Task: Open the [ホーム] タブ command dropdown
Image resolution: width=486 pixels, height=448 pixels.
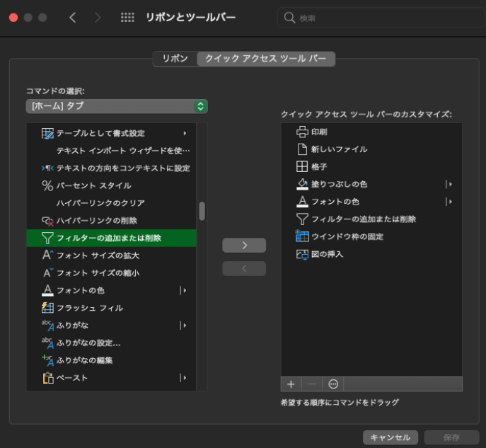Action: point(117,106)
